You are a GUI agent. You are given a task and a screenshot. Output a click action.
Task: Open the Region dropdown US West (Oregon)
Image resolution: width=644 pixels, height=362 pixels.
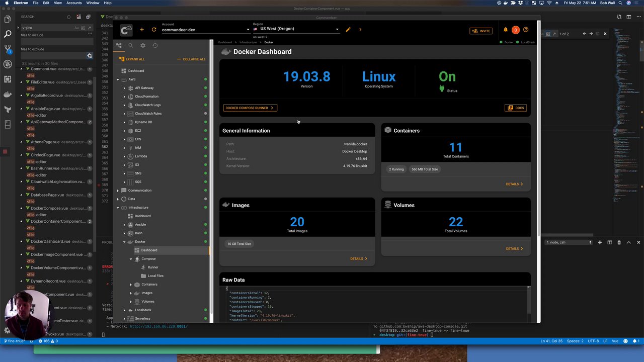point(296,29)
